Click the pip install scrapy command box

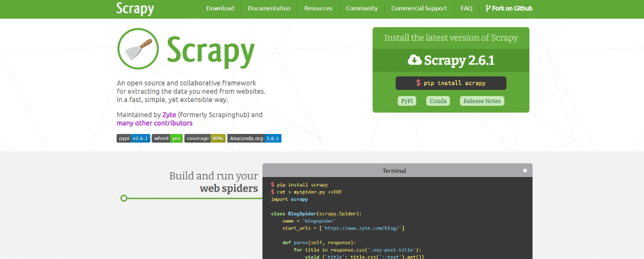tap(451, 83)
